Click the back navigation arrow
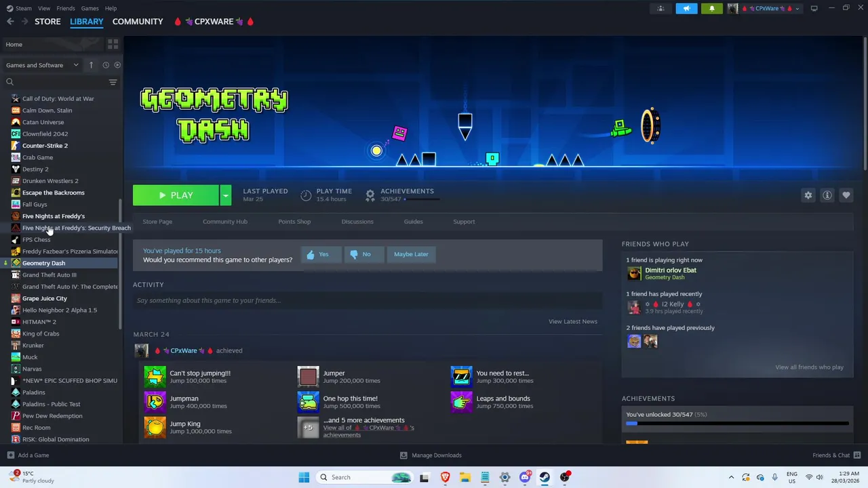The height and width of the screenshot is (488, 868). point(10,22)
